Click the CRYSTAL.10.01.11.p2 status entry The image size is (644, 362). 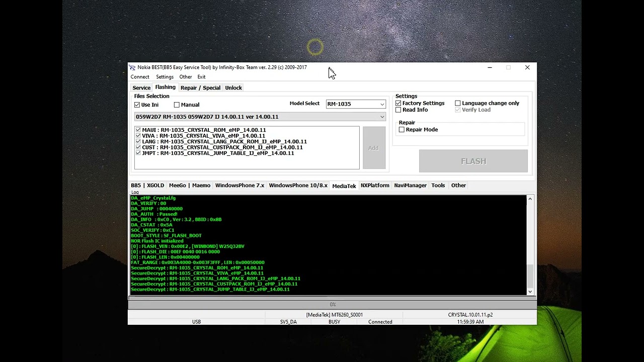(470, 315)
